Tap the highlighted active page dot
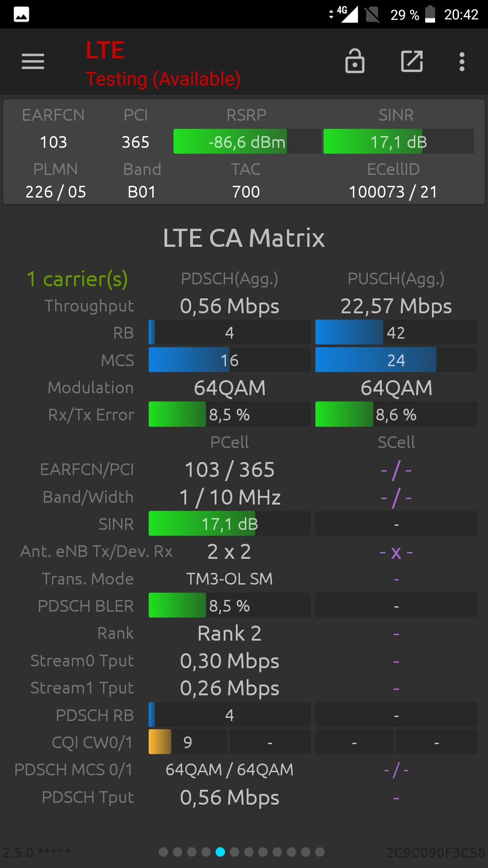 click(x=221, y=852)
